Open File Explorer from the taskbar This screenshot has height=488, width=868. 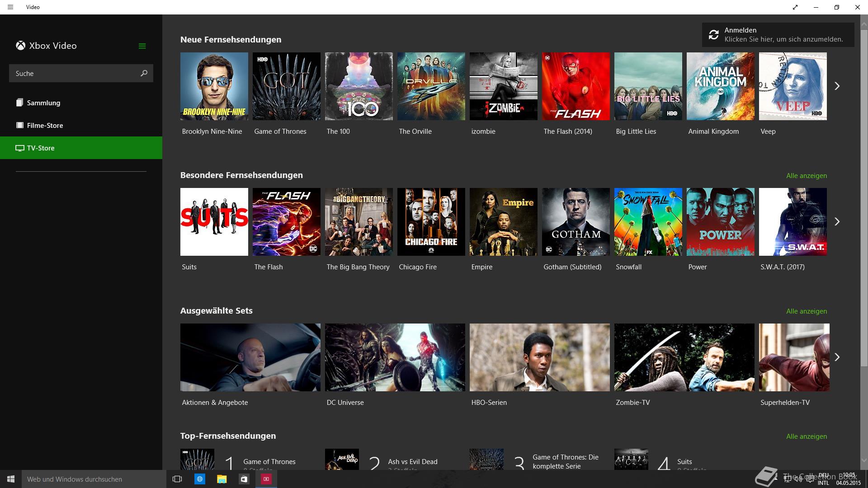(x=222, y=479)
